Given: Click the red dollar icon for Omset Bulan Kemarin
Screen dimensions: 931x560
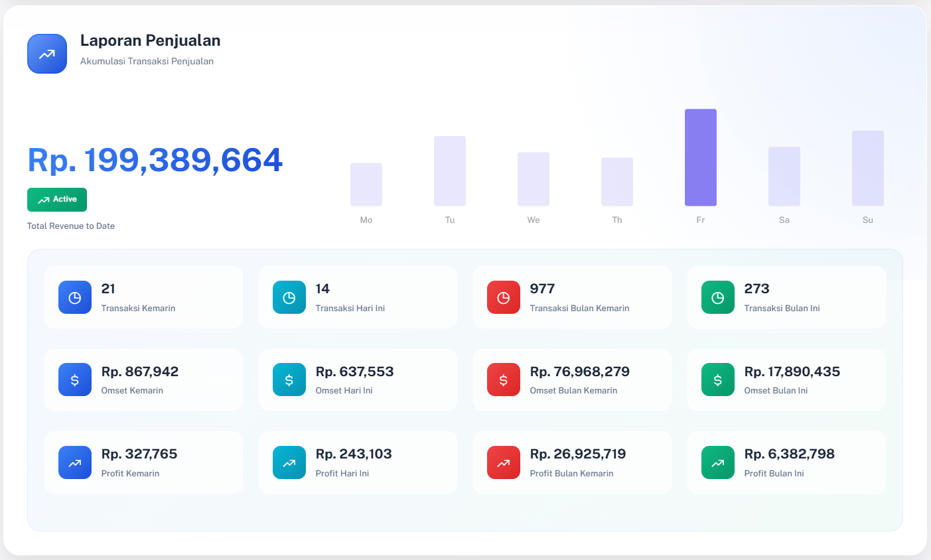Looking at the screenshot, I should point(504,380).
